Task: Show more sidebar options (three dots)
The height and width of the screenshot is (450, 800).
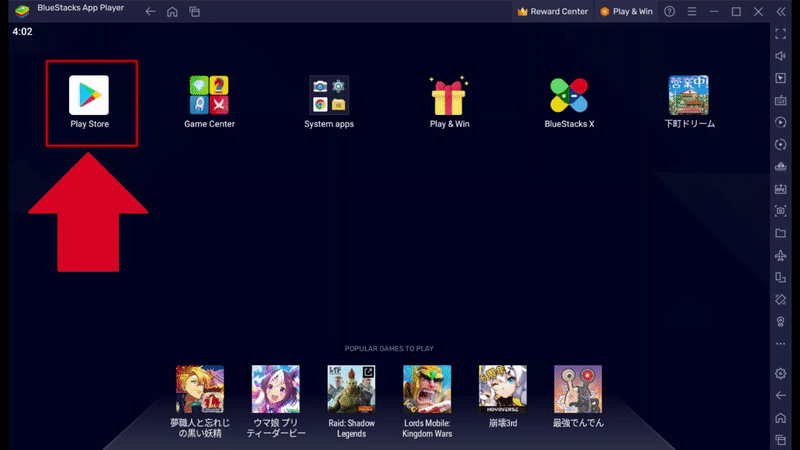Action: [781, 344]
